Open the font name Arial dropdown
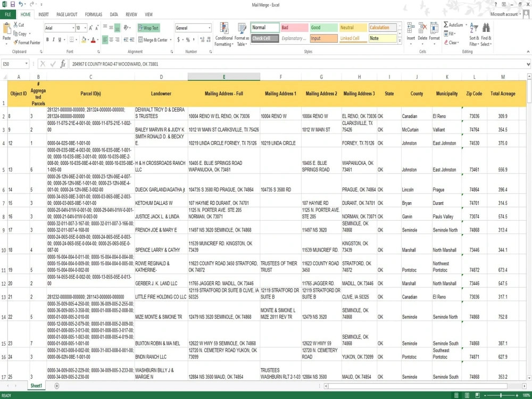The width and height of the screenshot is (532, 399). pos(73,28)
